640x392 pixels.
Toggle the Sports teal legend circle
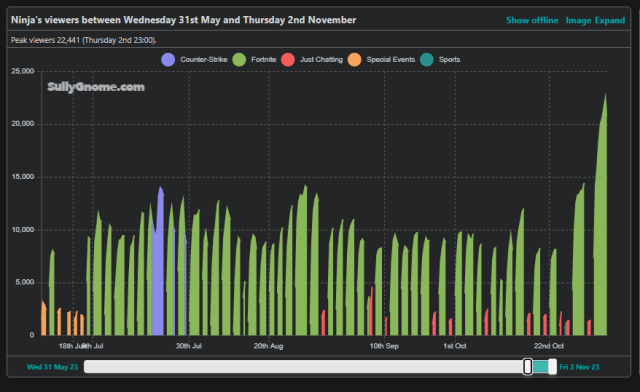click(x=427, y=60)
